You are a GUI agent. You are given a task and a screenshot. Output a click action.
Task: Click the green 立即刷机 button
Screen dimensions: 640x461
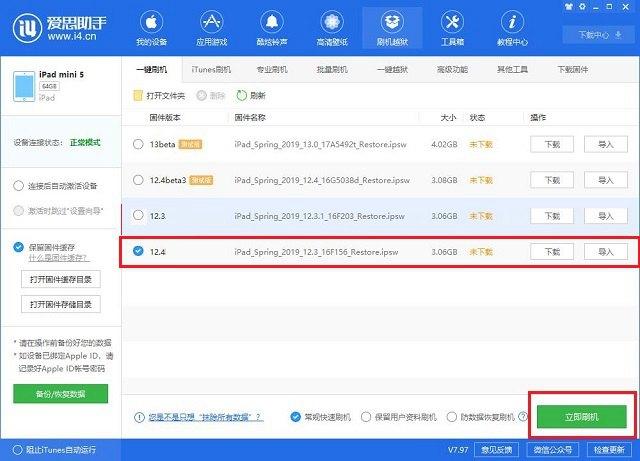[x=582, y=417]
